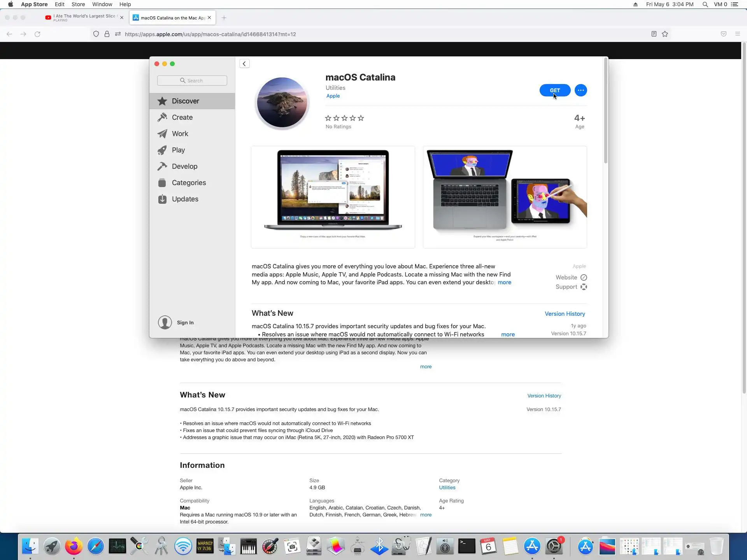Expand Languages list with more link
Viewport: 747px width, 560px height.
(x=426, y=515)
